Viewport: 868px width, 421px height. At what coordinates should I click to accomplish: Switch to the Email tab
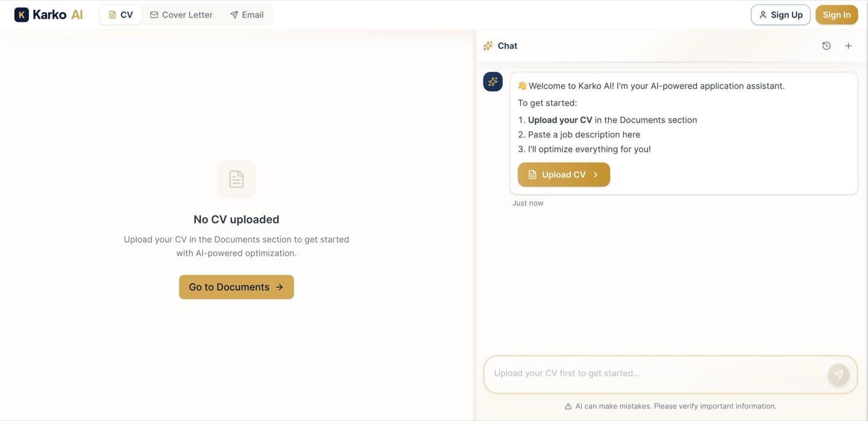click(x=247, y=14)
